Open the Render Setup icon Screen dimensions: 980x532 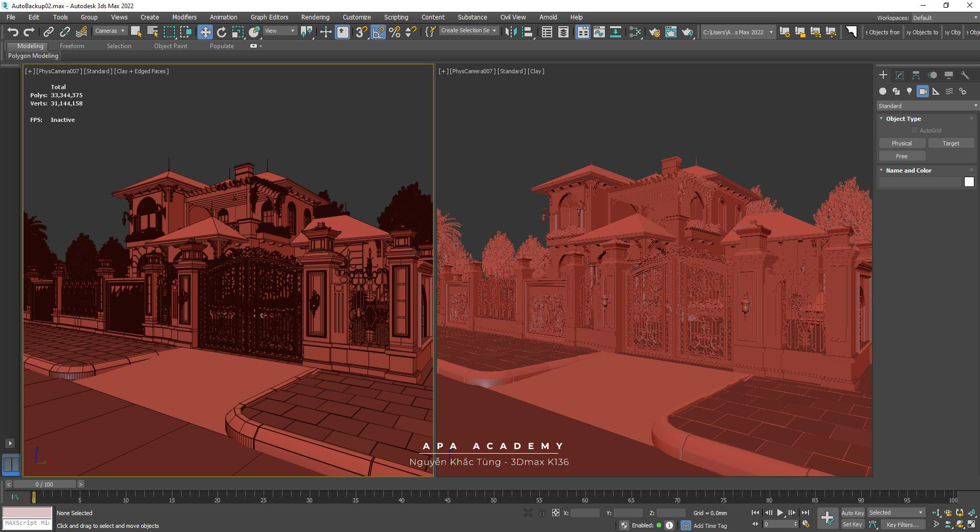(x=654, y=32)
